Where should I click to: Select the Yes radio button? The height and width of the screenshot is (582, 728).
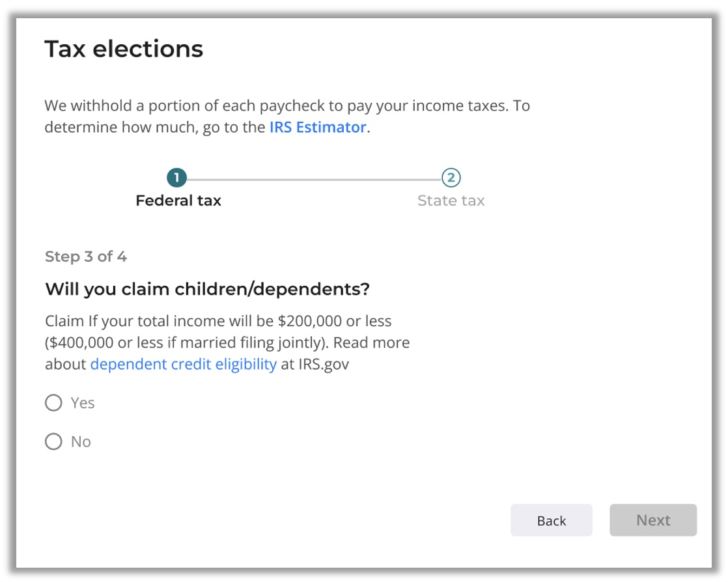click(x=53, y=403)
